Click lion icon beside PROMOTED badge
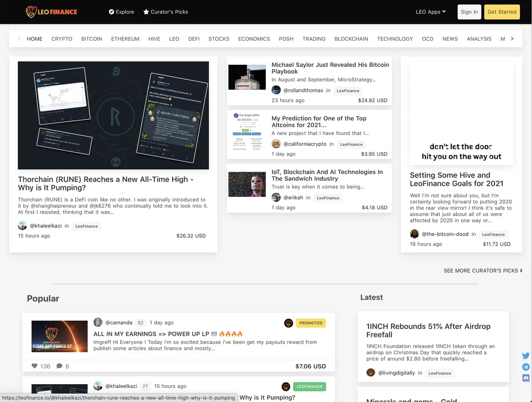 288,323
